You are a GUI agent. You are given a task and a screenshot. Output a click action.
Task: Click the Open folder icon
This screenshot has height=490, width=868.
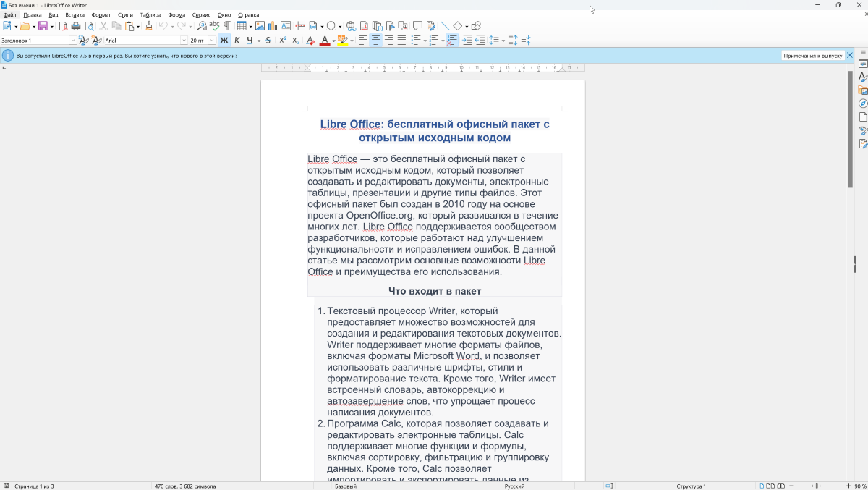coord(25,26)
